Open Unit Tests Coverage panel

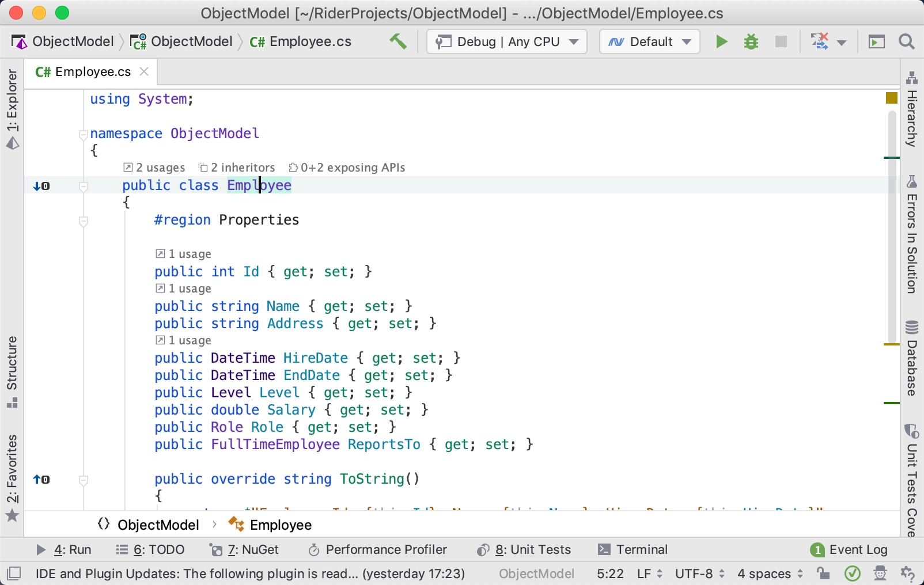tap(912, 479)
